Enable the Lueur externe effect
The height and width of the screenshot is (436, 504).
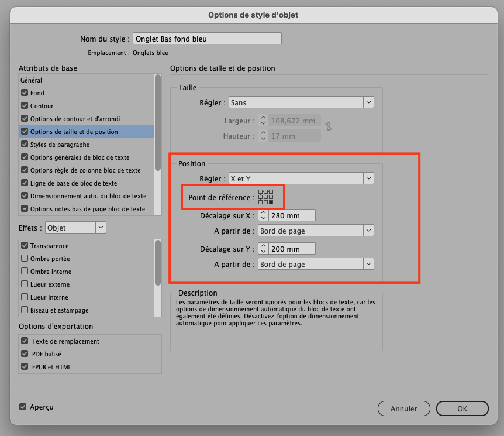click(x=25, y=284)
